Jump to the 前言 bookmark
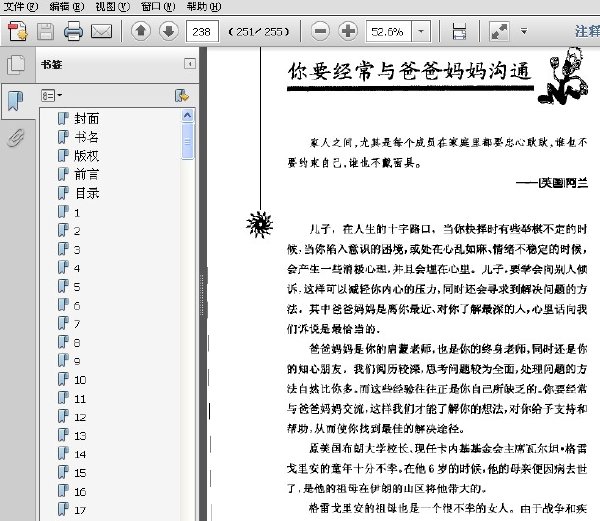The height and width of the screenshot is (521, 600). click(x=87, y=174)
